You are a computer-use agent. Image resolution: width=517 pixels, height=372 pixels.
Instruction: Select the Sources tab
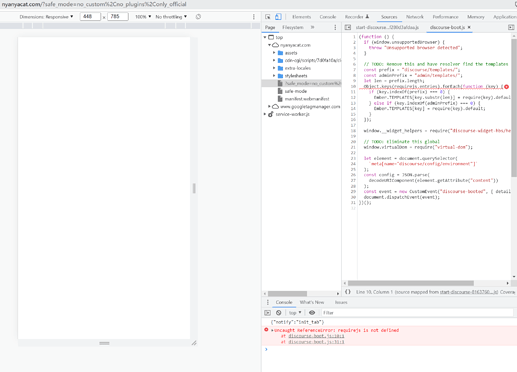(389, 17)
